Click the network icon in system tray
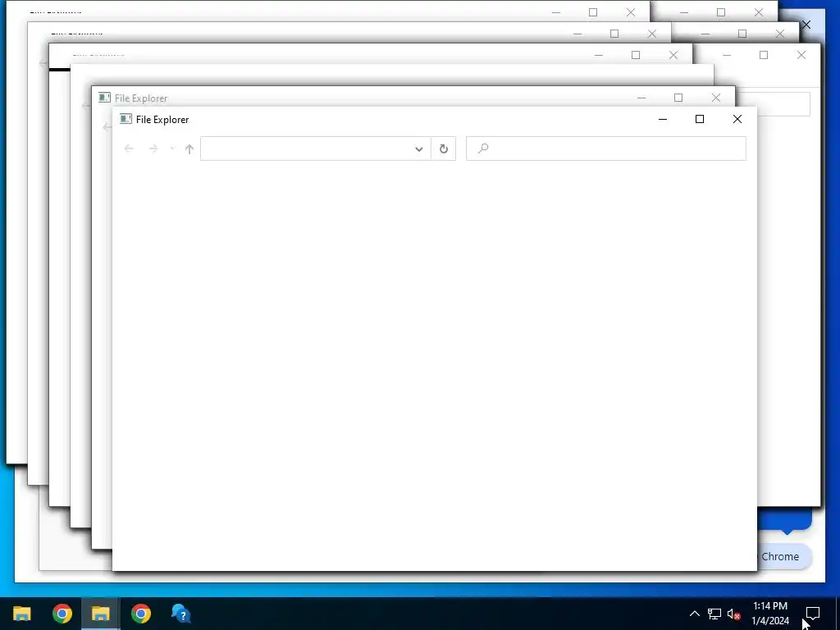Viewport: 840px width, 630px height. 714,614
